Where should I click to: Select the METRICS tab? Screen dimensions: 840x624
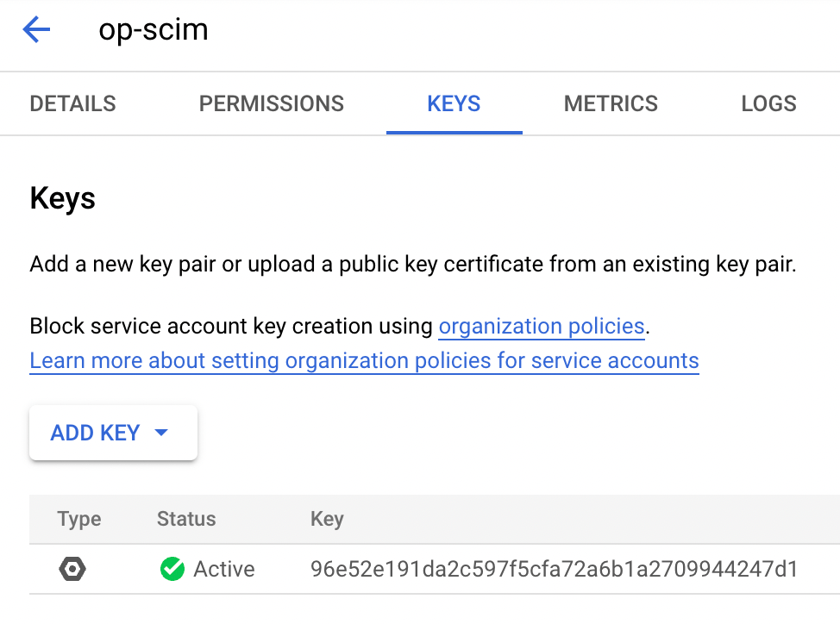click(611, 103)
